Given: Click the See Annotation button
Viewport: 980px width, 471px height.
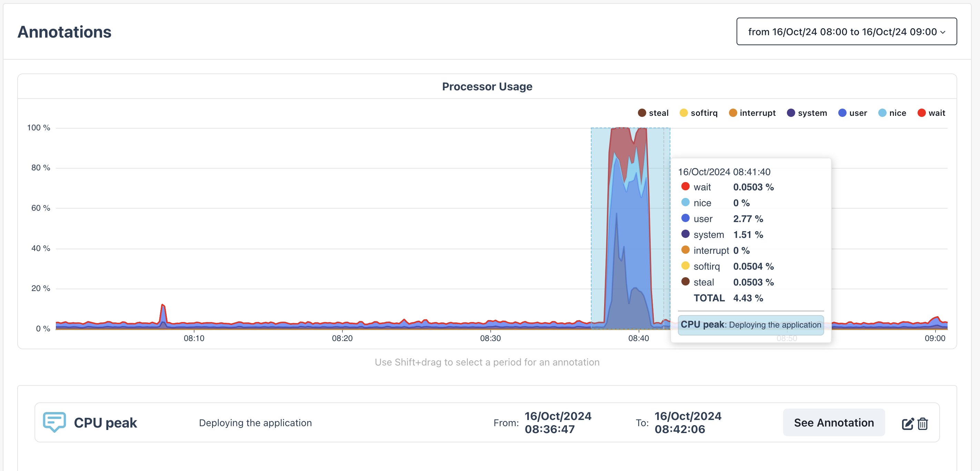Looking at the screenshot, I should pos(833,422).
